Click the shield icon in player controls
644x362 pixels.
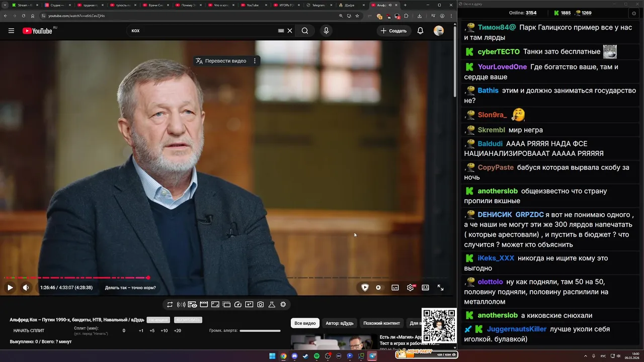tap(365, 288)
